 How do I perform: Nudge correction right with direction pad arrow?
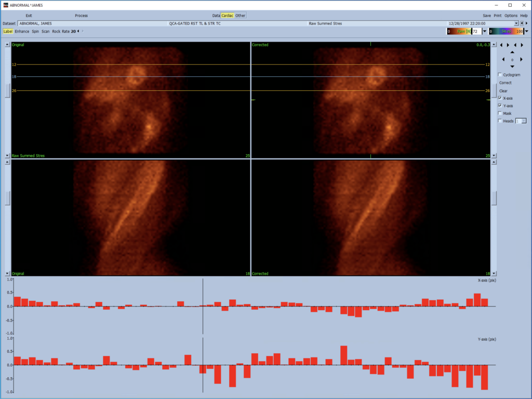click(x=521, y=59)
